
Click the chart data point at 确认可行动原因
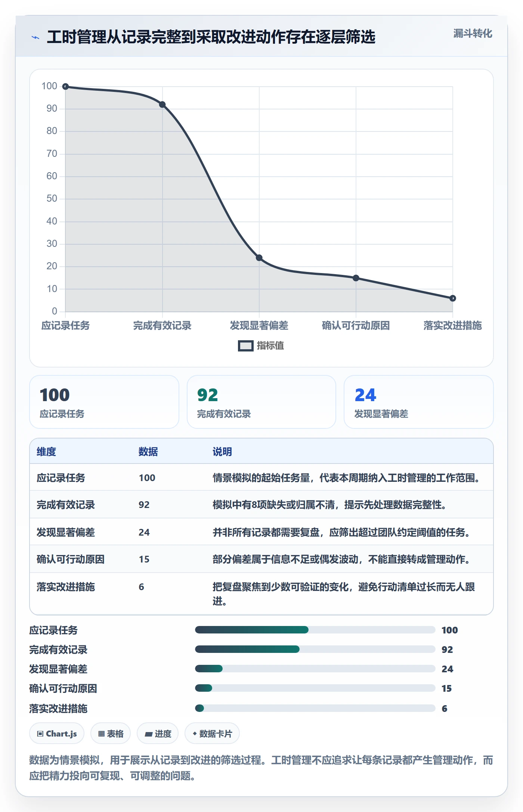(x=356, y=278)
